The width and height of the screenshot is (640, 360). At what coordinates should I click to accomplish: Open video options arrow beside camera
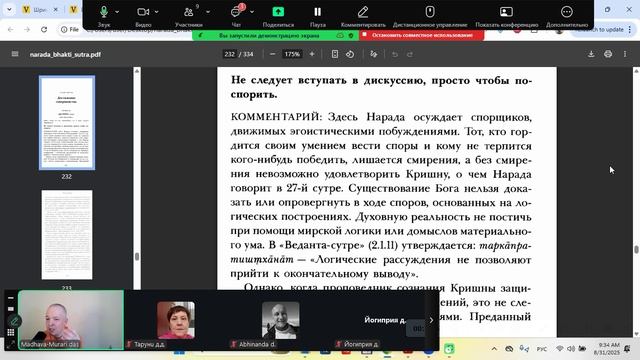tap(157, 12)
